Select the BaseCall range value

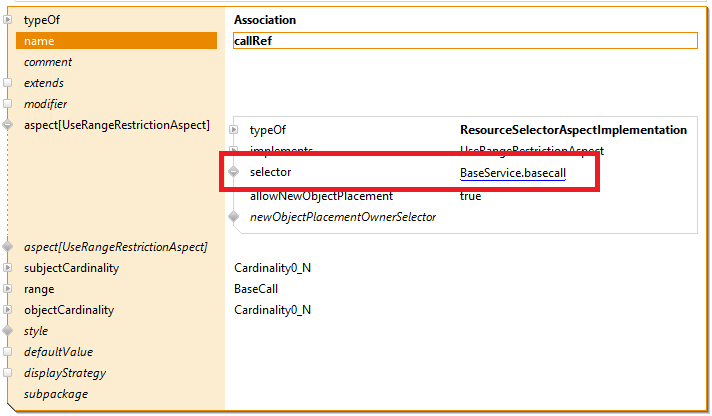256,289
